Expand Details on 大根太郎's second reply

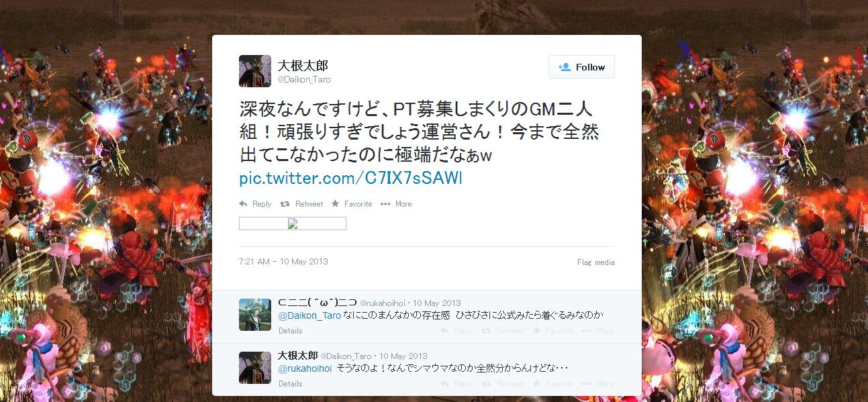pyautogui.click(x=290, y=384)
